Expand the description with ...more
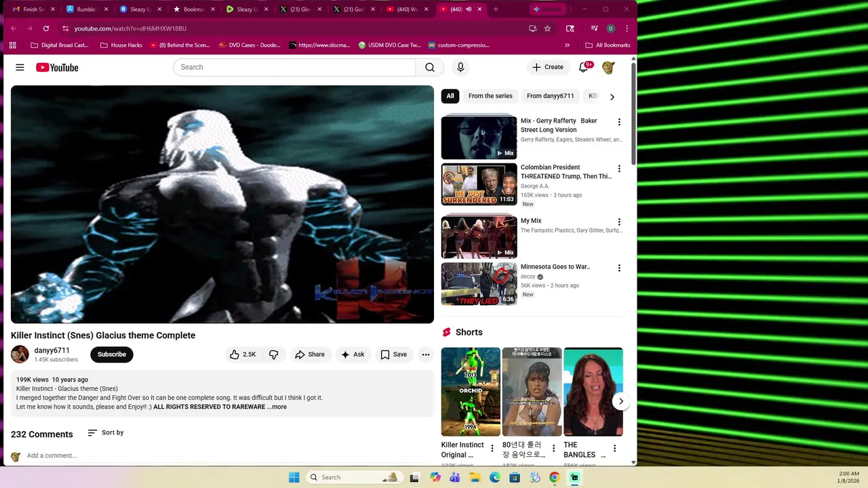The width and height of the screenshot is (868, 488). [x=277, y=407]
